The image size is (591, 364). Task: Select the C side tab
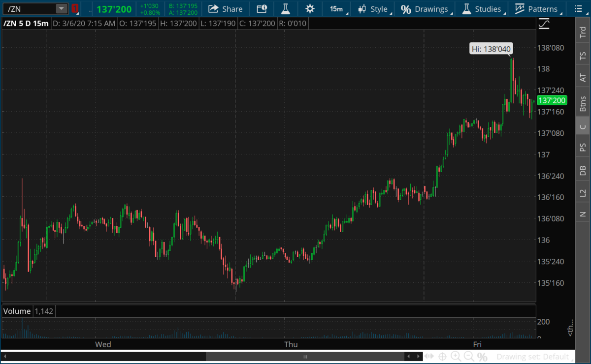(x=583, y=127)
